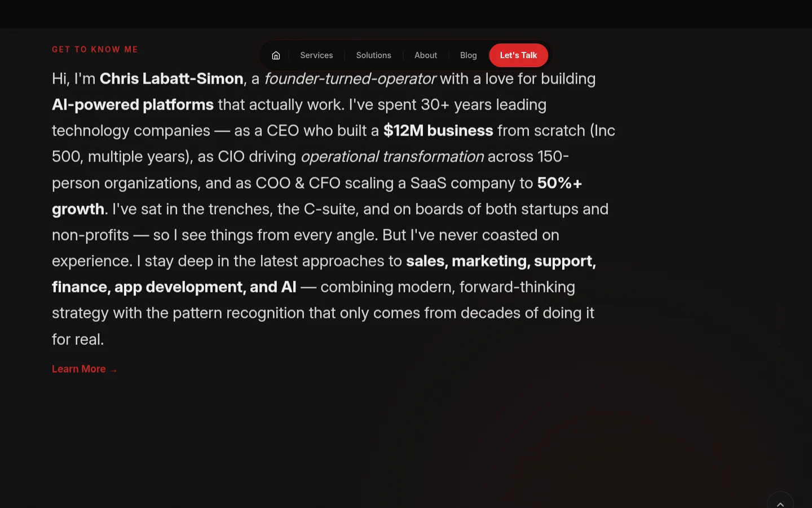Click the italic founder-turned-operator phrase
Viewport: 812px width, 508px height.
tap(351, 78)
